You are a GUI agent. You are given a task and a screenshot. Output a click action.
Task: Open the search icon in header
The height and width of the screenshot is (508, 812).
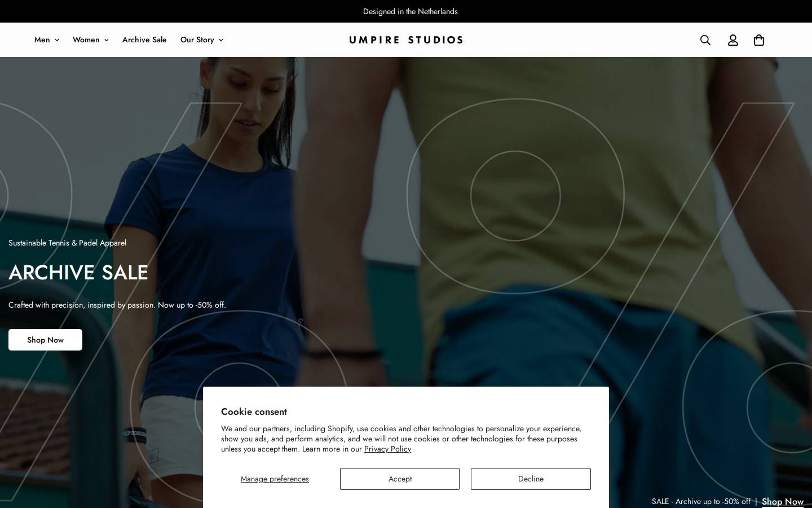705,40
